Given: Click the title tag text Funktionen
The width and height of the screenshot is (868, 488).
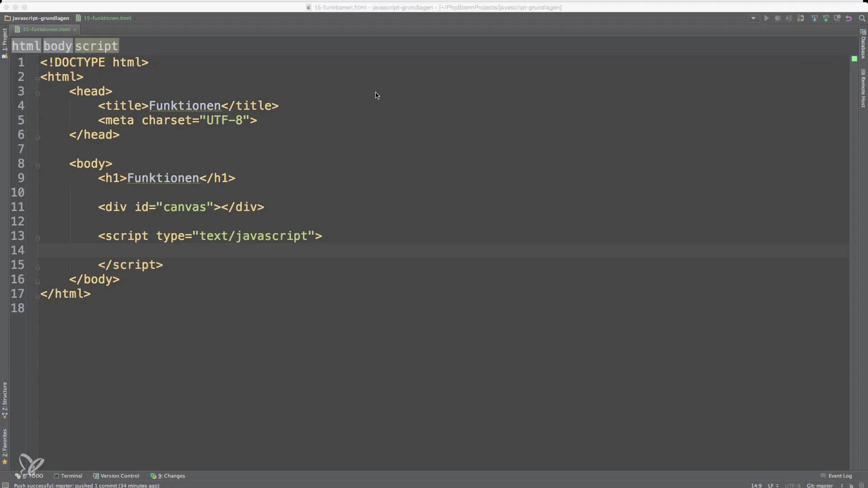Looking at the screenshot, I should (x=184, y=106).
